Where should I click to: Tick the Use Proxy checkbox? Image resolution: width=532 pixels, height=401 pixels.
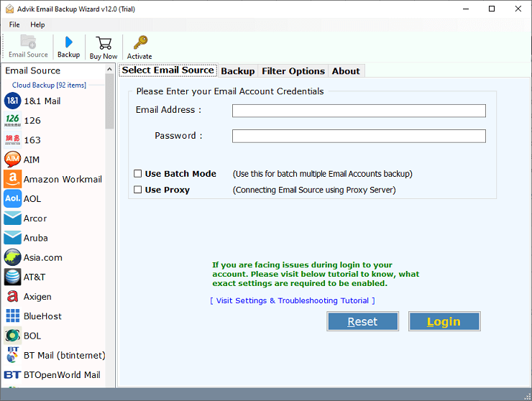click(138, 190)
